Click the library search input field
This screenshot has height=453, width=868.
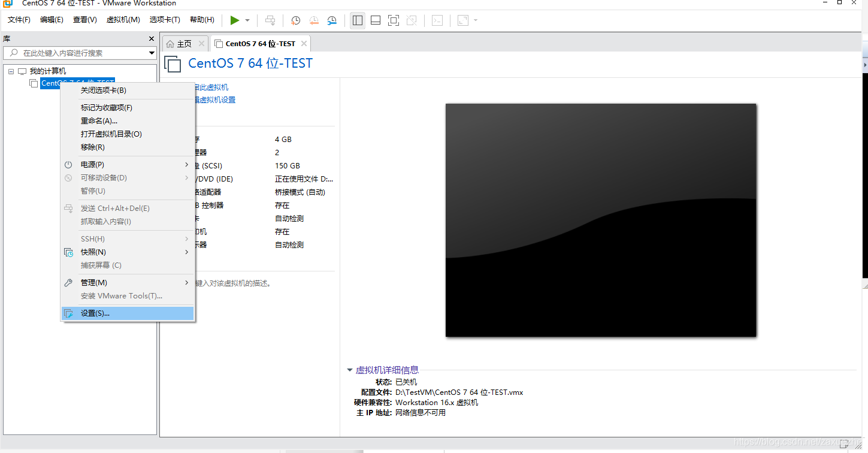(75, 53)
